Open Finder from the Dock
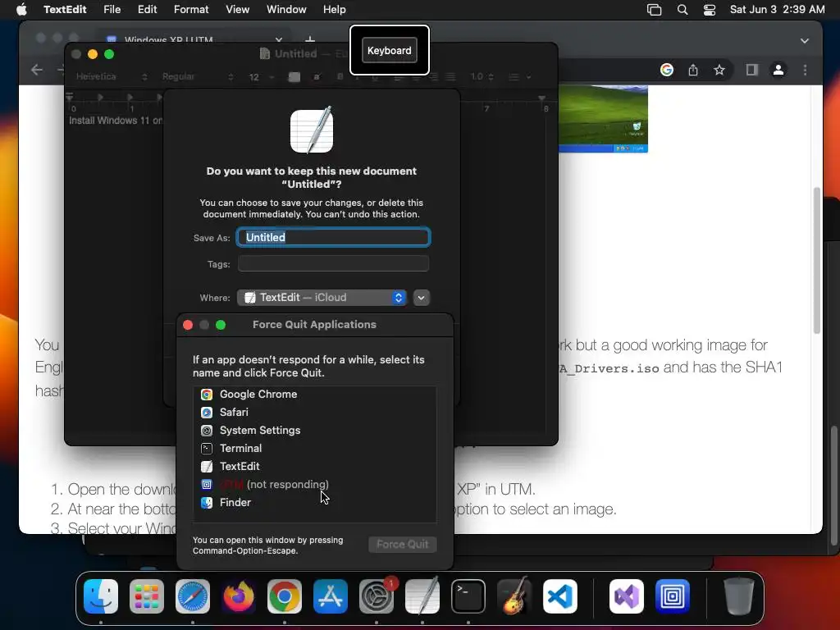 pyautogui.click(x=101, y=596)
